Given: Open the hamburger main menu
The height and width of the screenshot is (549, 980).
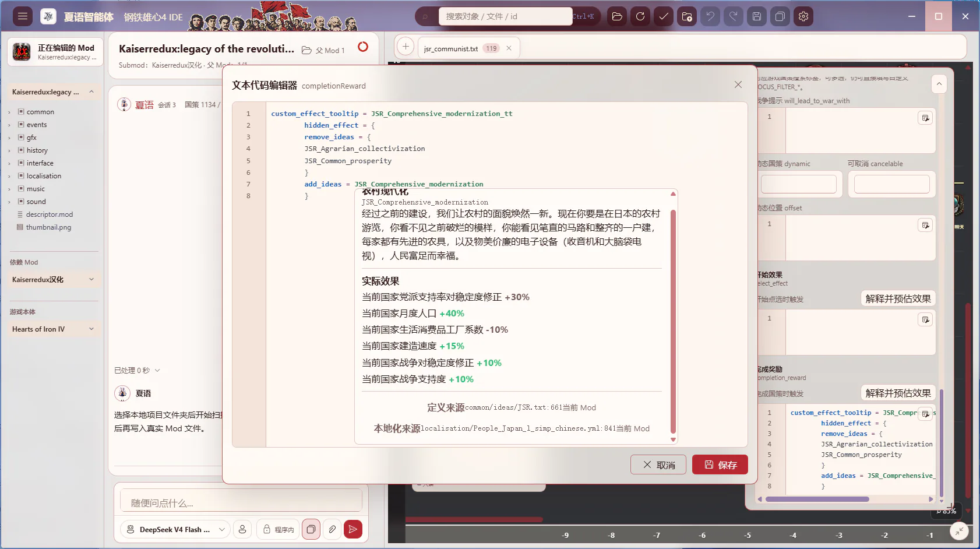Looking at the screenshot, I should pyautogui.click(x=23, y=16).
